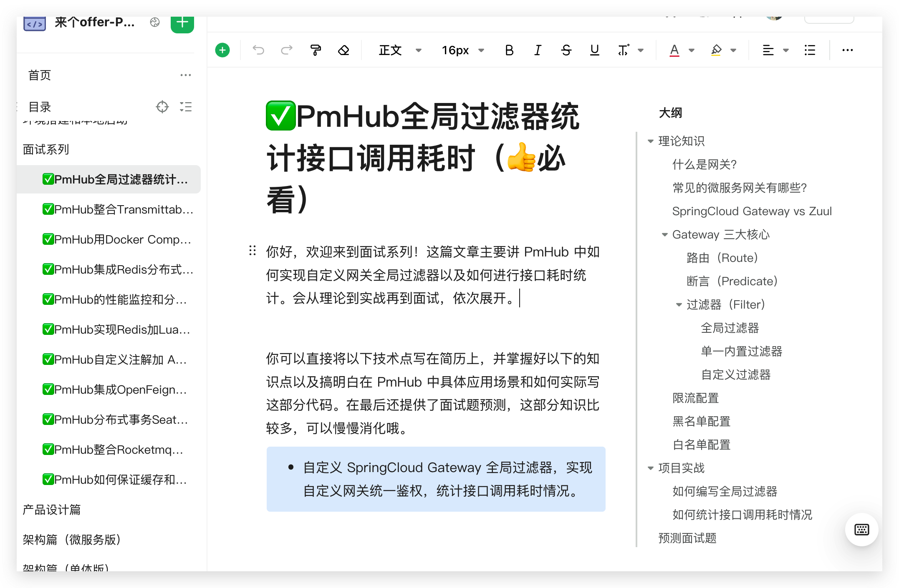Click the document title heading

coord(422,158)
